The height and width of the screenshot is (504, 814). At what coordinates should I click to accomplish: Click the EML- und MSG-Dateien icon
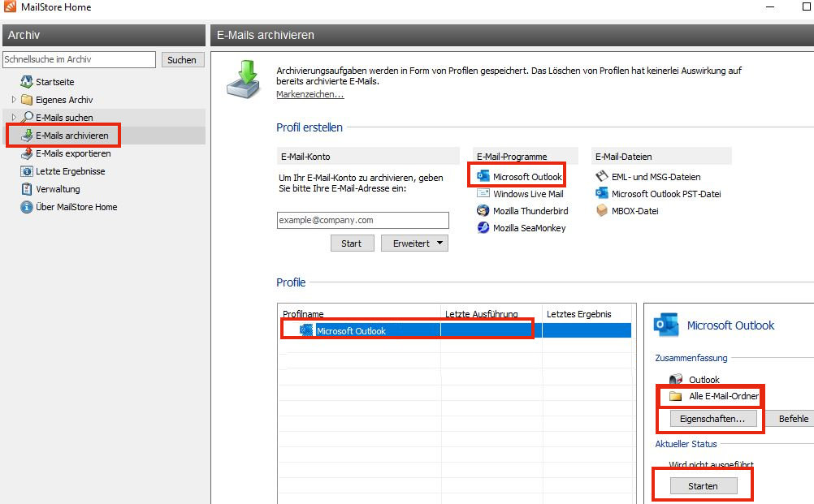(x=602, y=176)
